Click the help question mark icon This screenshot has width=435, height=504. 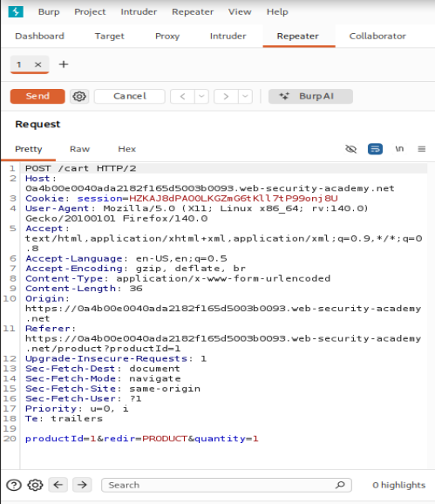tap(14, 485)
